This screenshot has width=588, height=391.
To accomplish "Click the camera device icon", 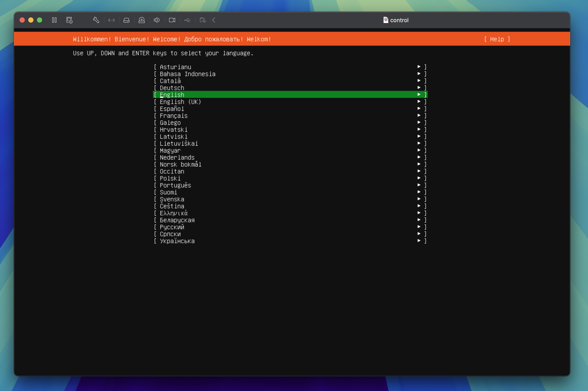I will coord(172,20).
